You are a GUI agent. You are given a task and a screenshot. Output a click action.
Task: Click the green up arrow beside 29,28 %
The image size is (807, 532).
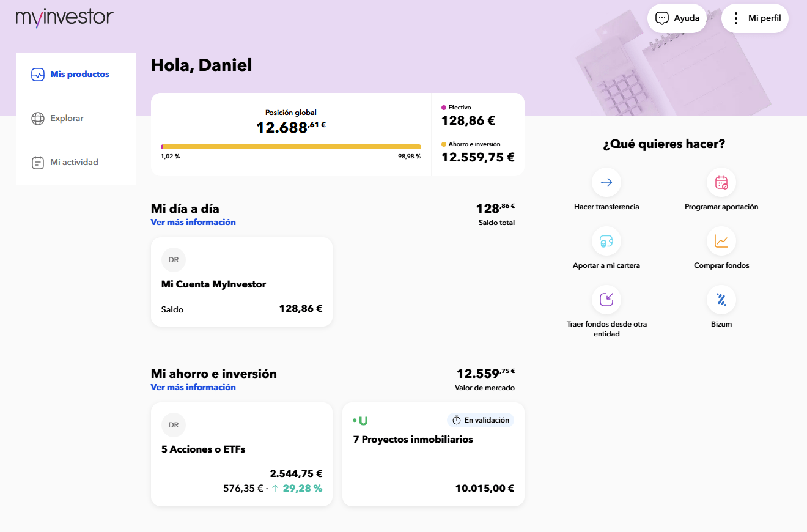(x=275, y=489)
